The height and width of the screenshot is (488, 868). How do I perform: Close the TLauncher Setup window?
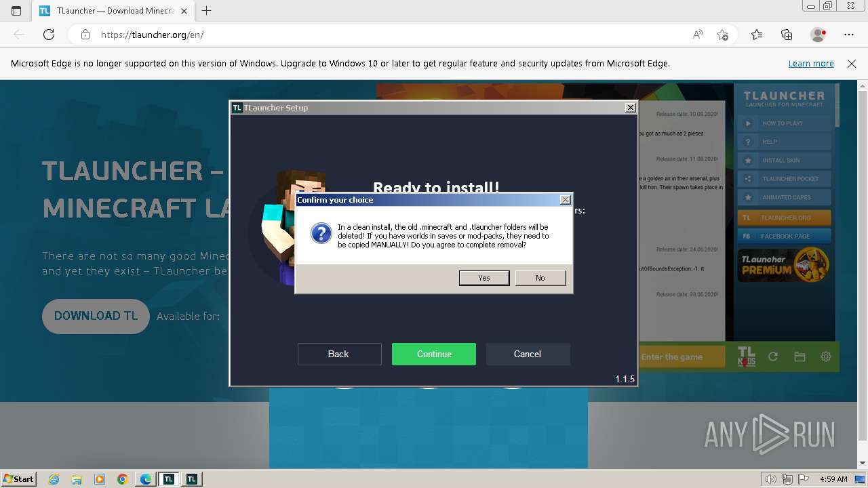click(x=630, y=107)
